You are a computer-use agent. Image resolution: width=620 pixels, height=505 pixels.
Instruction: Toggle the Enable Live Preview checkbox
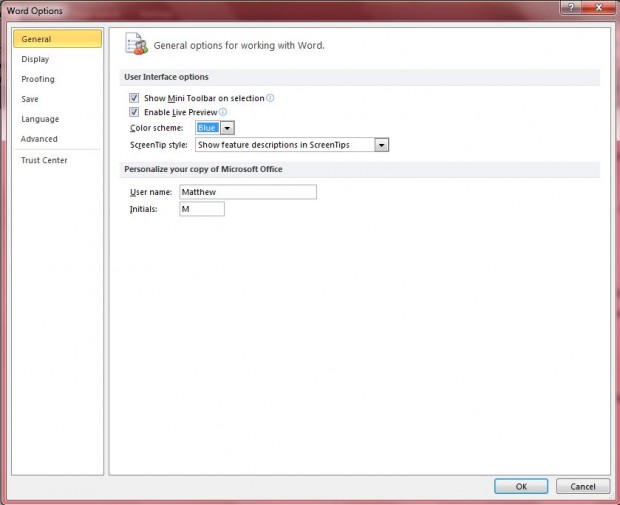tap(134, 112)
